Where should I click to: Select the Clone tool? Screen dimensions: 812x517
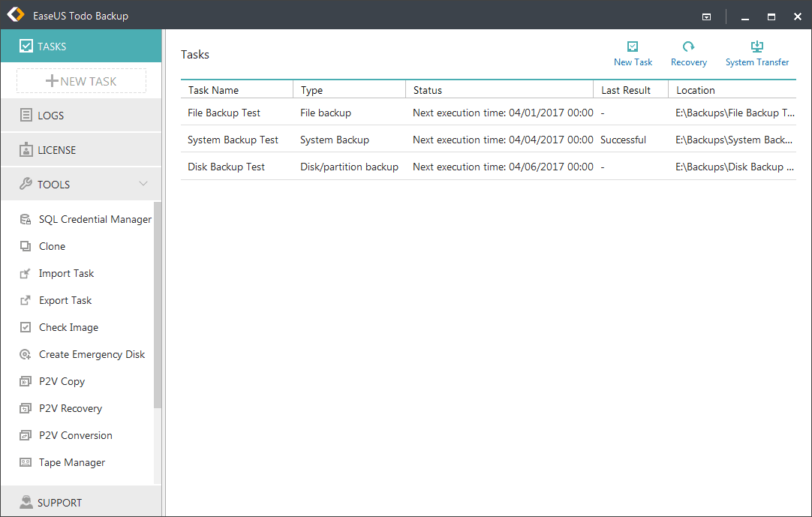52,245
